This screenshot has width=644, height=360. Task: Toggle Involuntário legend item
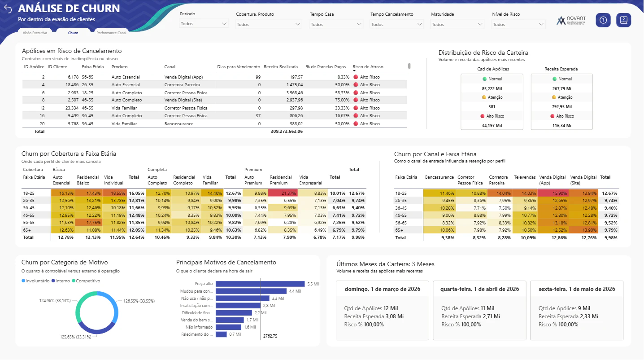(35, 281)
